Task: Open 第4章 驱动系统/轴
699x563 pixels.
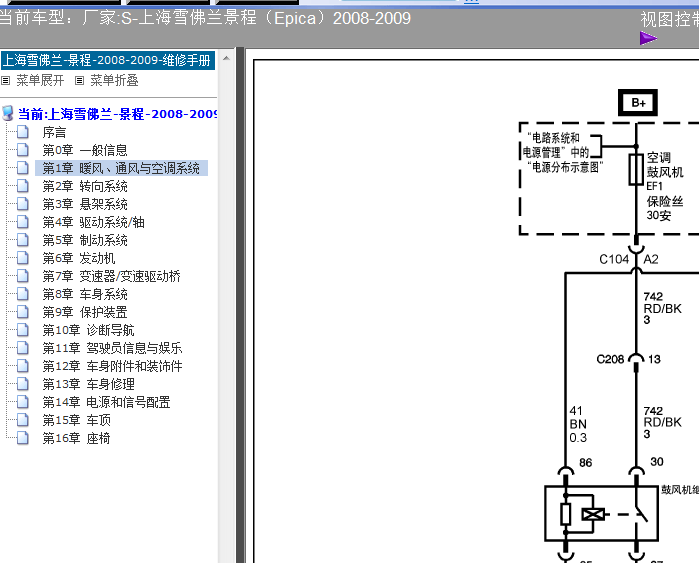Action: 93,222
